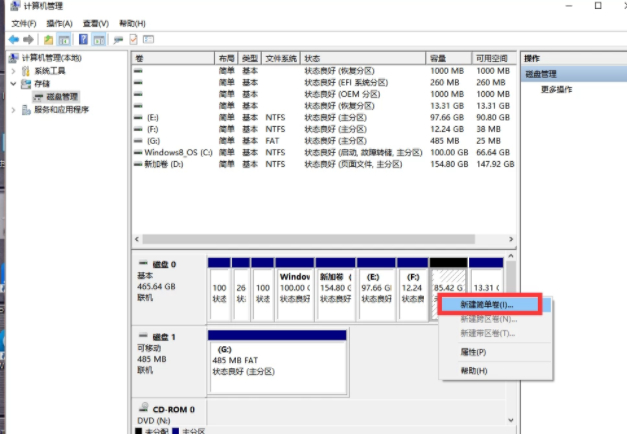Viewport: 627px width, 434px height.
Task: Click the Up one level folder icon
Action: [48, 40]
